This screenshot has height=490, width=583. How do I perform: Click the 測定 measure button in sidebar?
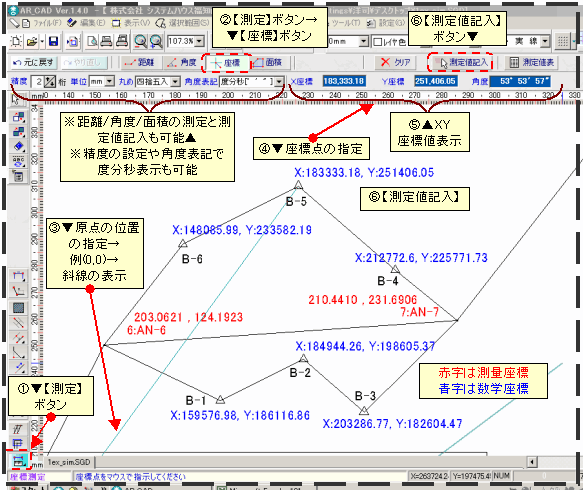click(x=18, y=461)
